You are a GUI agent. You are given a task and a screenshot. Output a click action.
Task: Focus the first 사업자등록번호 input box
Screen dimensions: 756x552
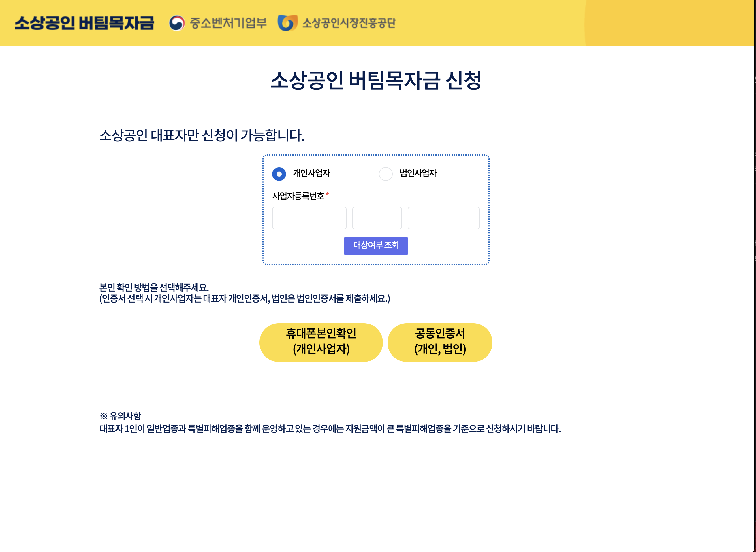click(x=309, y=218)
